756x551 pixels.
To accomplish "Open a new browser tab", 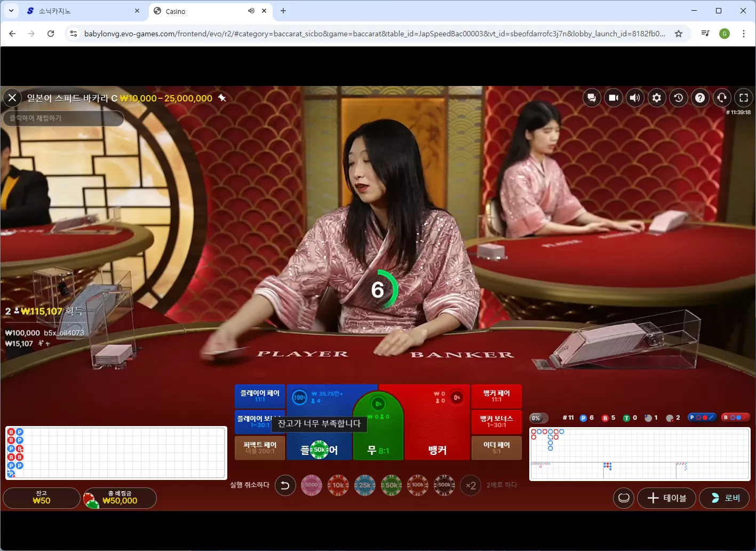I will click(x=283, y=11).
